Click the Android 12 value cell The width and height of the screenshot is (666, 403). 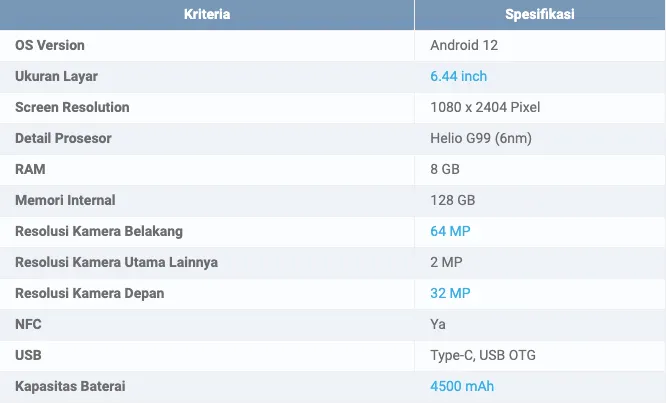point(464,45)
